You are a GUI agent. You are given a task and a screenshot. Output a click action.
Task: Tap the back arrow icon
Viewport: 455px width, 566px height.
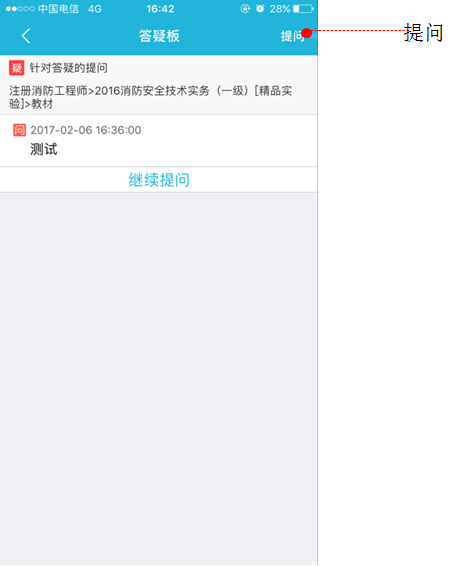pos(26,36)
